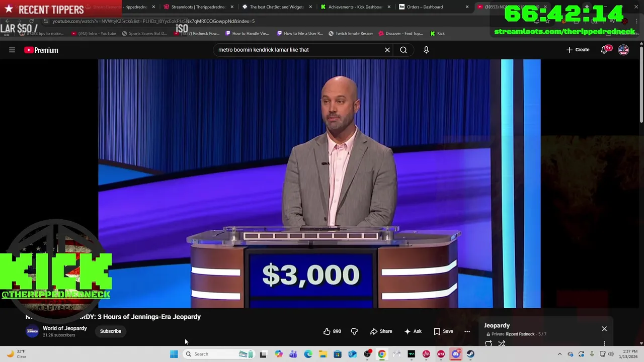Open Twitch Emote Resizer bookmark

coord(351,34)
